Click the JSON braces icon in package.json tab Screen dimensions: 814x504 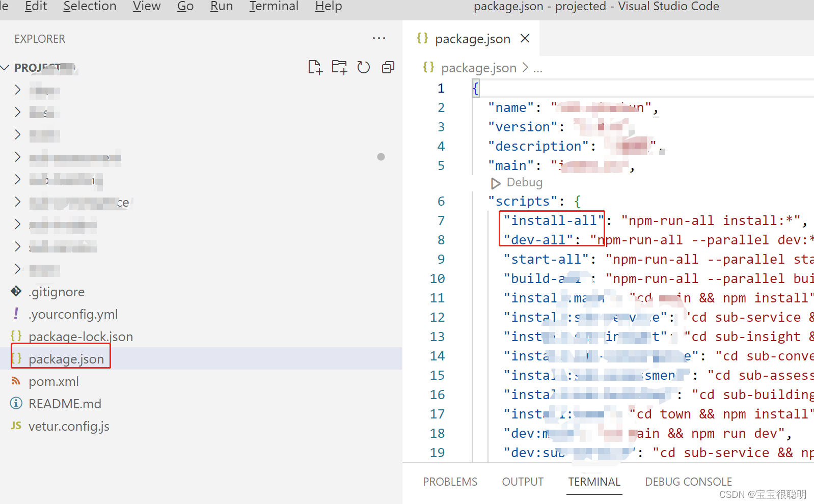pyautogui.click(x=422, y=38)
